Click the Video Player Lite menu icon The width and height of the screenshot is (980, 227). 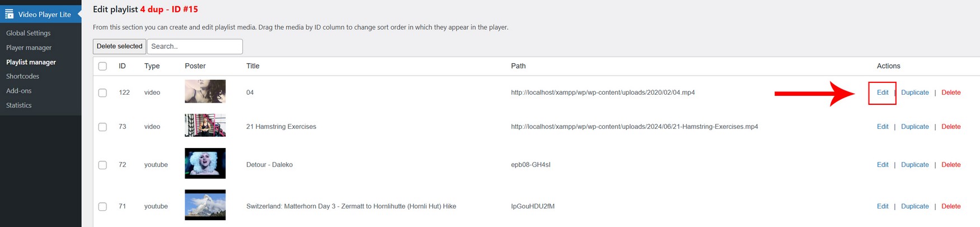pos(9,14)
